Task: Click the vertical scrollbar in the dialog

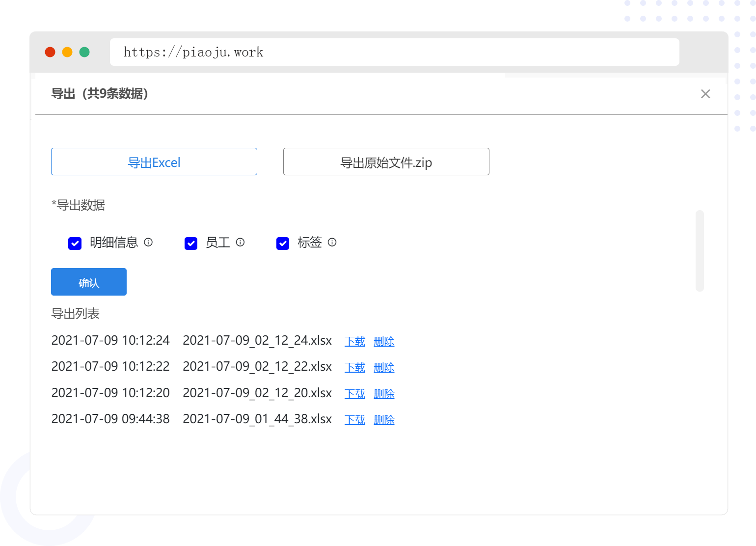Action: [700, 250]
